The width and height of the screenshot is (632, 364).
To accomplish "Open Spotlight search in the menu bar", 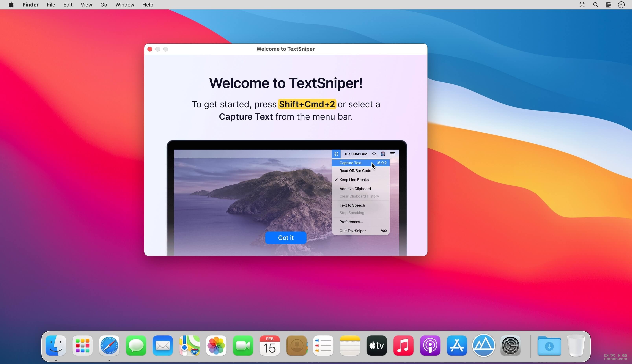I will [x=595, y=5].
